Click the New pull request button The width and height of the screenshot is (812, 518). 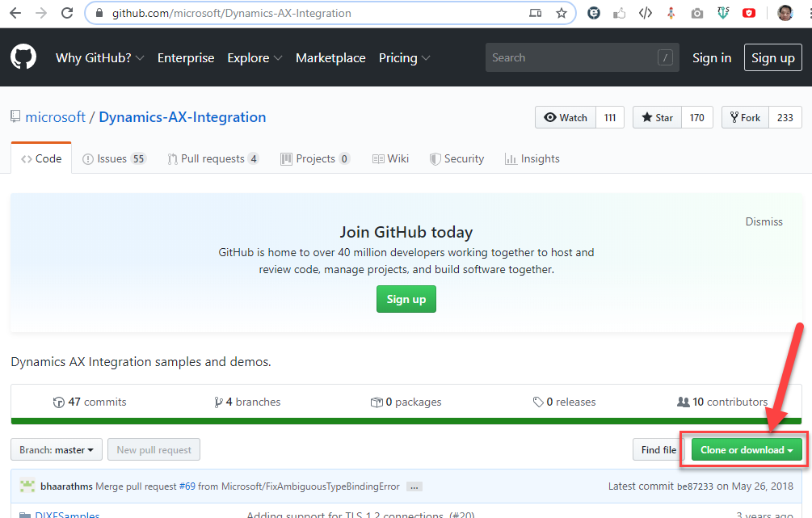(x=154, y=449)
